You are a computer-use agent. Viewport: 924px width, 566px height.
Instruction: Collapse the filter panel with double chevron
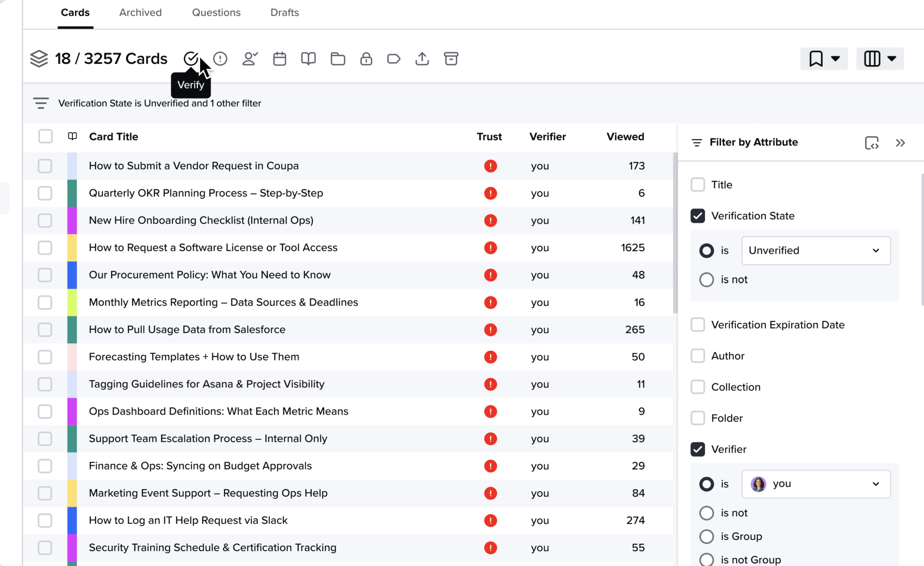tap(900, 143)
